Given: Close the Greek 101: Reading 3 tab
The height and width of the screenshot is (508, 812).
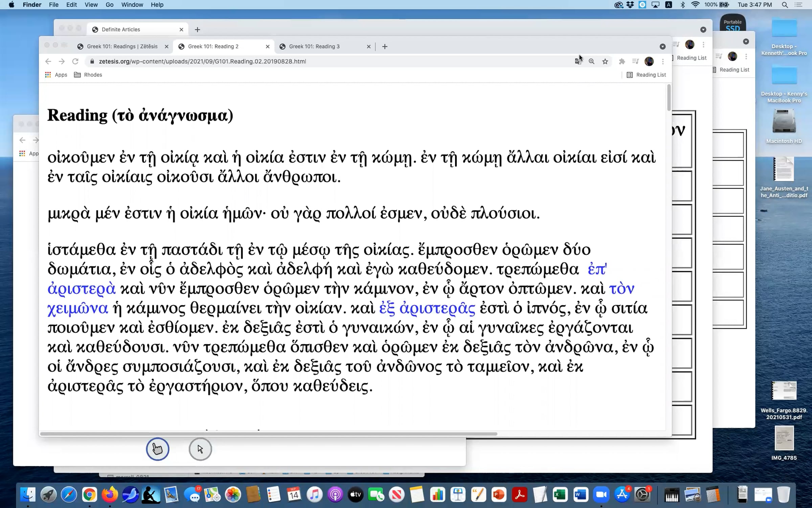Looking at the screenshot, I should [369, 47].
